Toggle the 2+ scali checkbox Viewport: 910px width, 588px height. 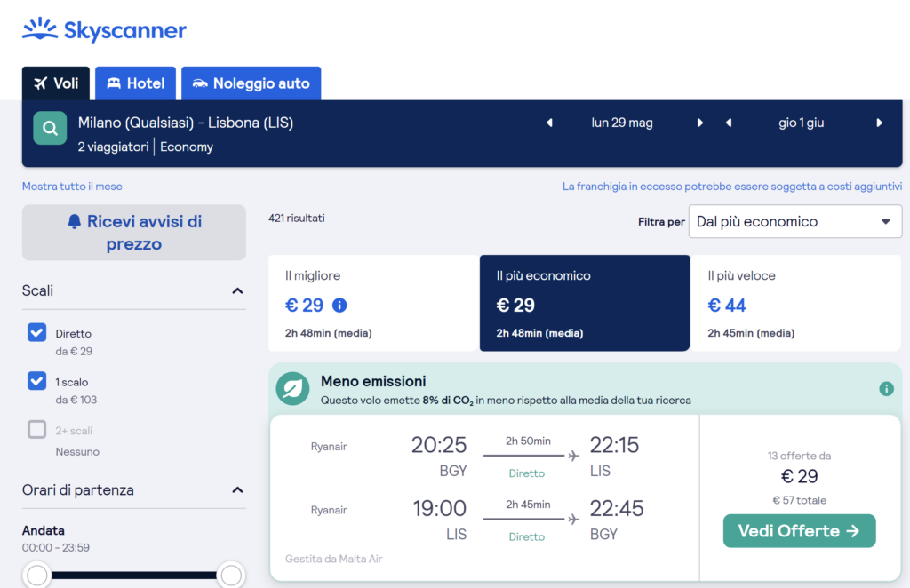point(36,430)
